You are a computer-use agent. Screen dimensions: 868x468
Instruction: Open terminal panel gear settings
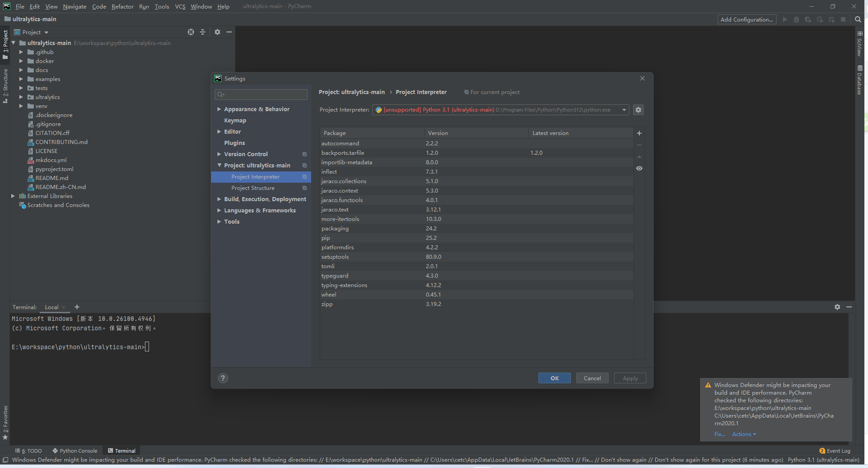click(x=837, y=307)
